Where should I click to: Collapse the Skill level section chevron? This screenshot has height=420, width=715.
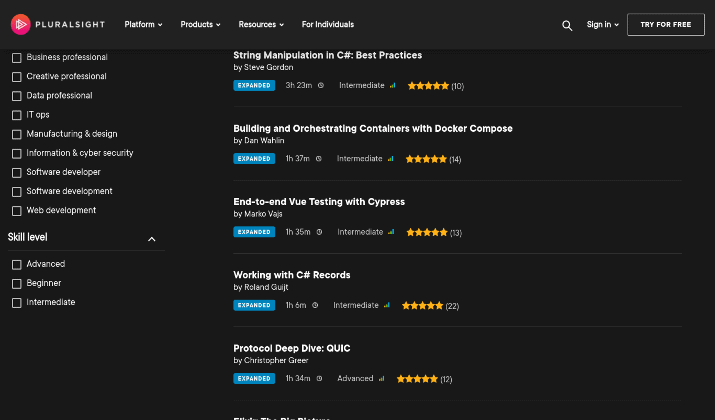coord(152,239)
